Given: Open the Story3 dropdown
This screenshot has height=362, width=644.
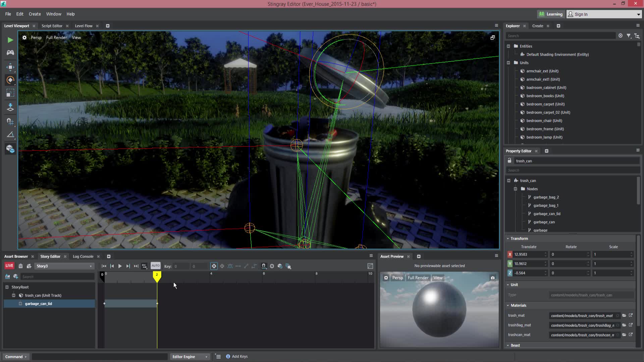Looking at the screenshot, I should [64, 266].
